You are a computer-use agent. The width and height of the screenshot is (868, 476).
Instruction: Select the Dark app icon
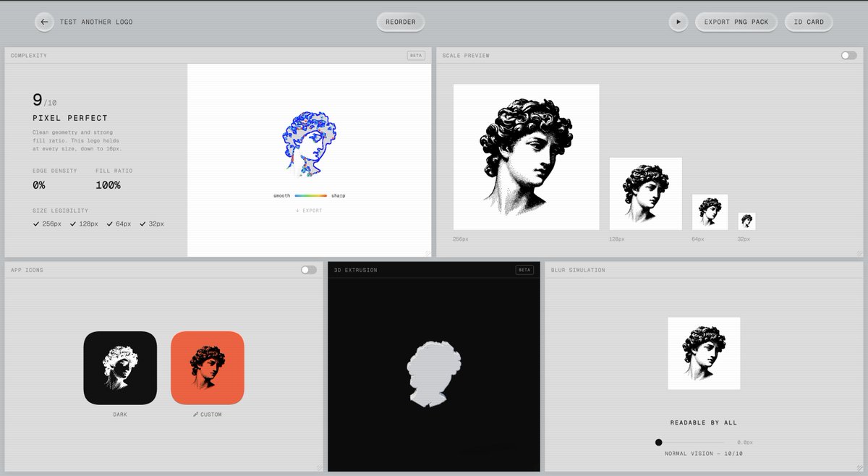[120, 367]
